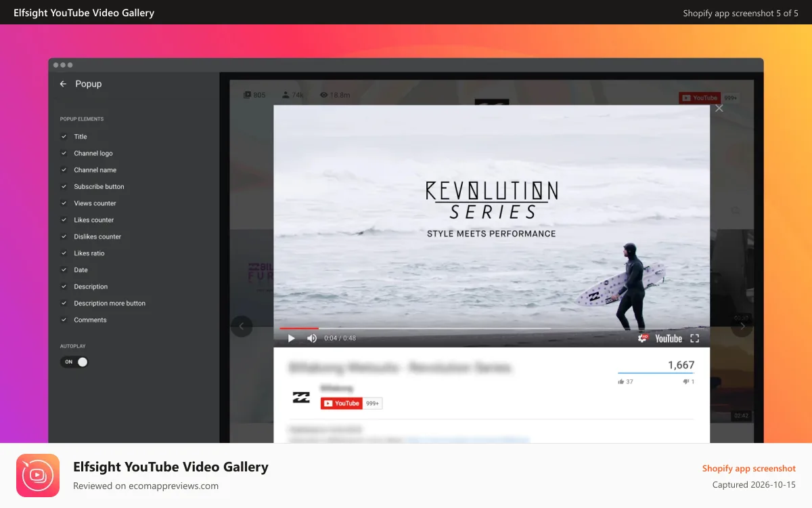812x508 pixels.
Task: Click the Elfsight YouTube Video Gallery footer title
Action: pos(171,467)
